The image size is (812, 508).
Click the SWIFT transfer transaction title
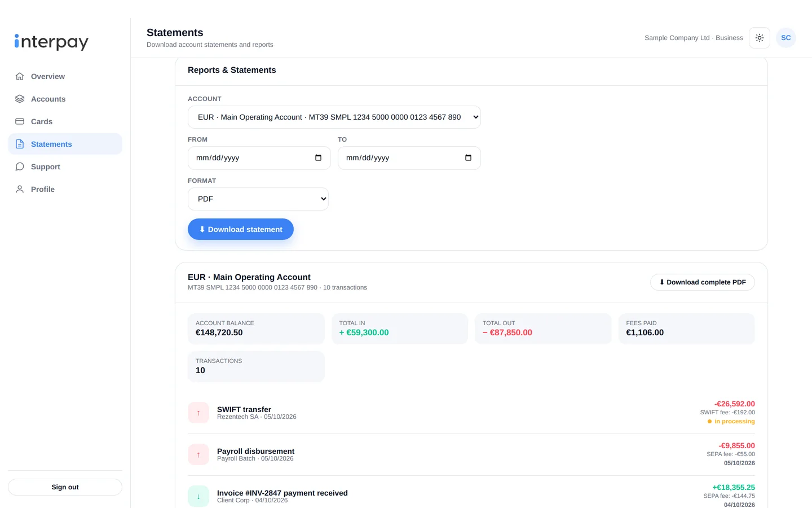244,409
